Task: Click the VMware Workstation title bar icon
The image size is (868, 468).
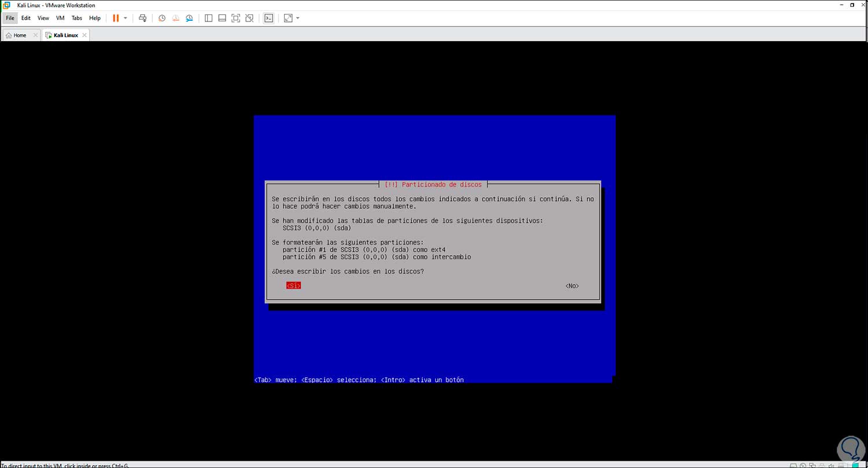Action: coord(6,5)
